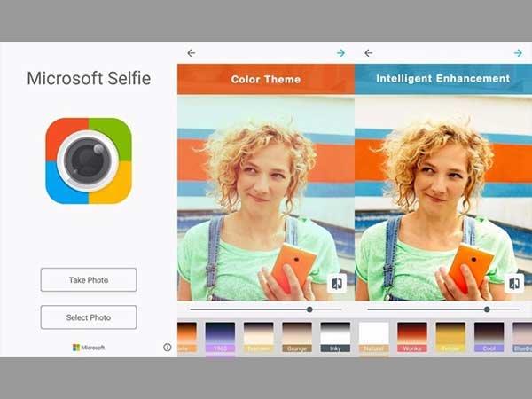Click the Intelligent Enhancement intensity slider handle

click(x=487, y=309)
